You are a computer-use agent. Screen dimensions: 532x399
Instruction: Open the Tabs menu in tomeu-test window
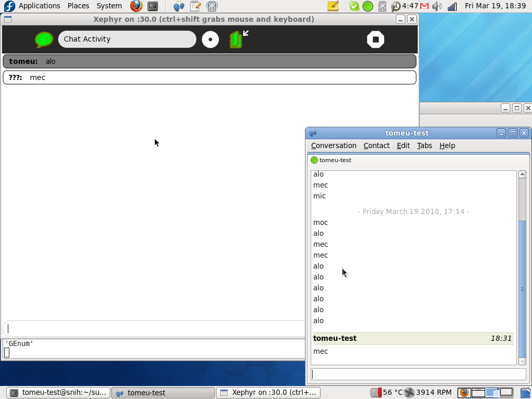coord(424,145)
